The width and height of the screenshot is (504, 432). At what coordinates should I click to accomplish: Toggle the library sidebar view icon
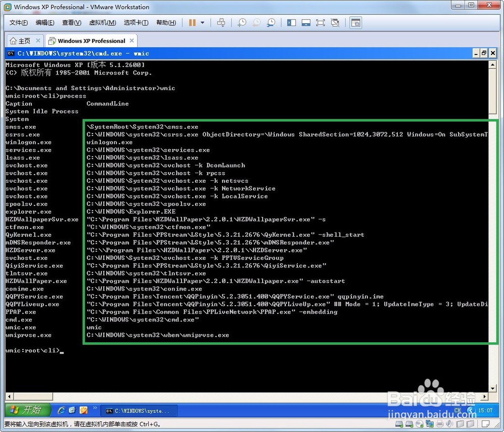[291, 23]
